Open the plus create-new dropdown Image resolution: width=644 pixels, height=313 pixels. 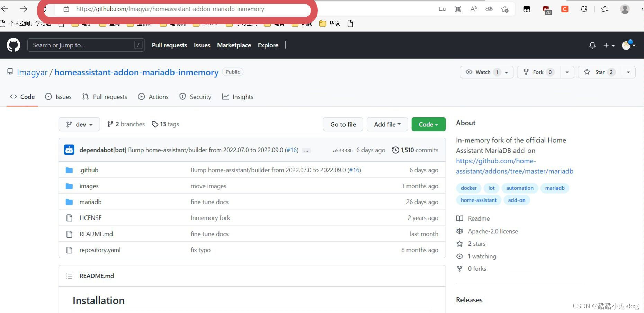(x=609, y=45)
